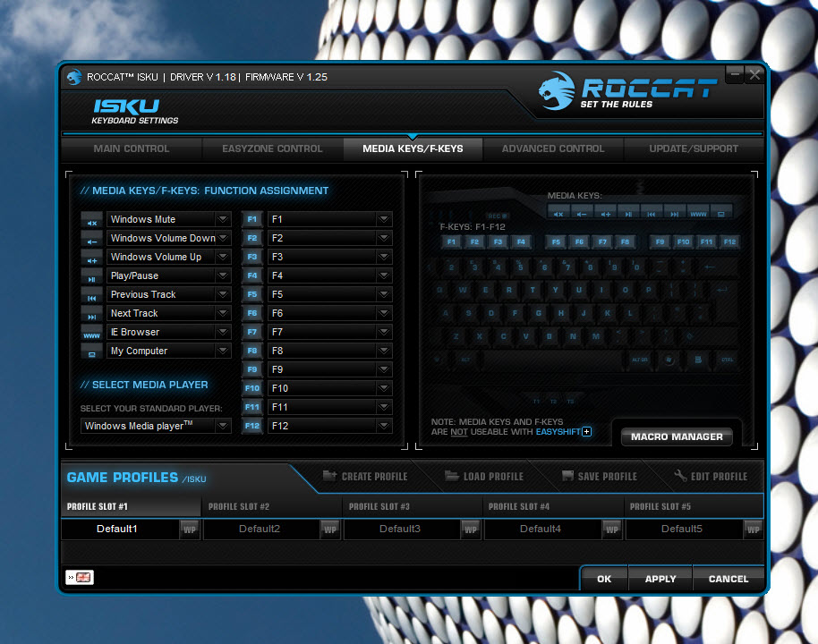This screenshot has height=644, width=818.
Task: Click the Mute media key icon in assignment list
Action: coord(92,220)
